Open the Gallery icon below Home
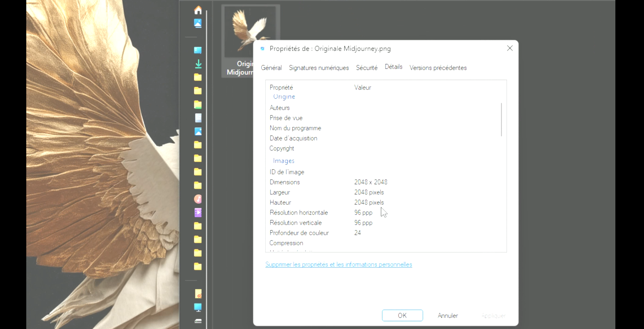This screenshot has height=329, width=644. [198, 23]
